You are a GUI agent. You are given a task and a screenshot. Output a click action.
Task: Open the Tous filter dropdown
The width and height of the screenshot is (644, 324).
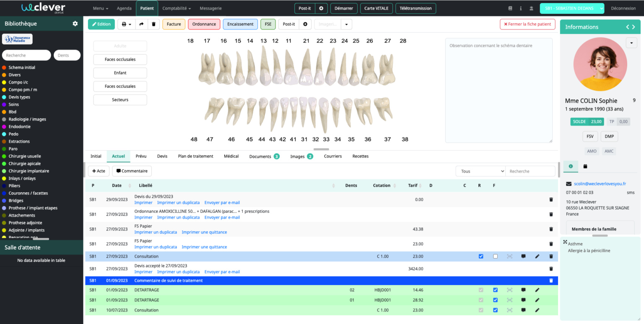480,171
